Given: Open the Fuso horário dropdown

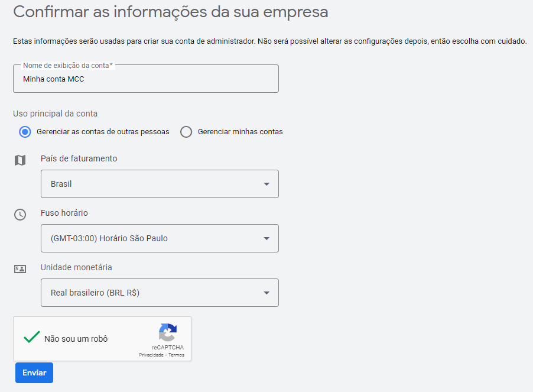Looking at the screenshot, I should point(160,238).
